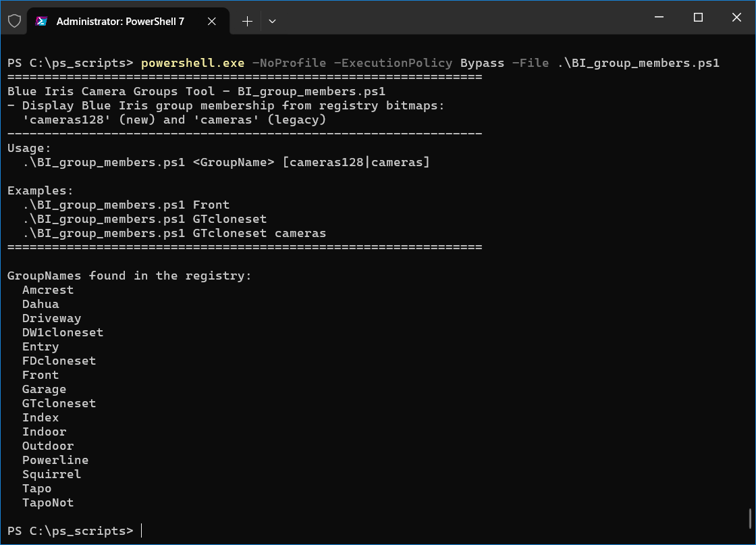Click the 'powershell.exe' command text
756x545 pixels.
tap(193, 63)
